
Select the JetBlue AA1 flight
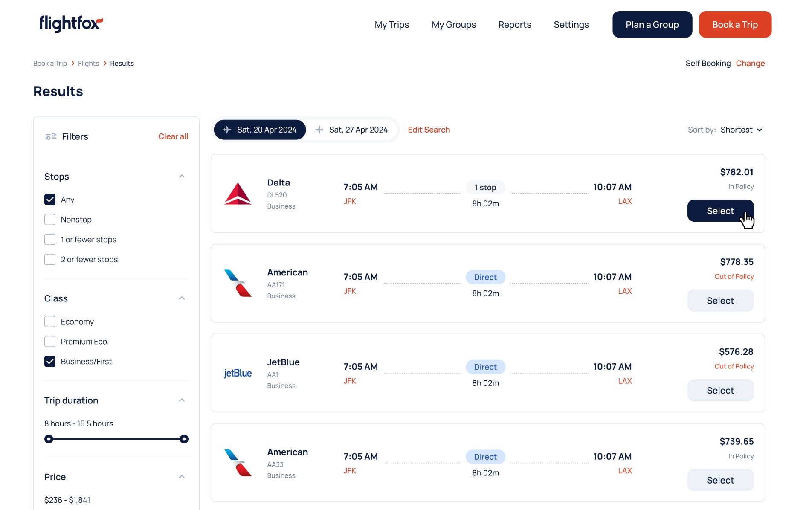720,390
